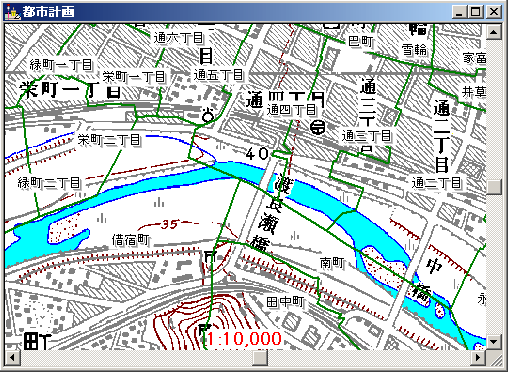
Task: Click the horizontal scrollbar thumb
Action: pyautogui.click(x=260, y=358)
